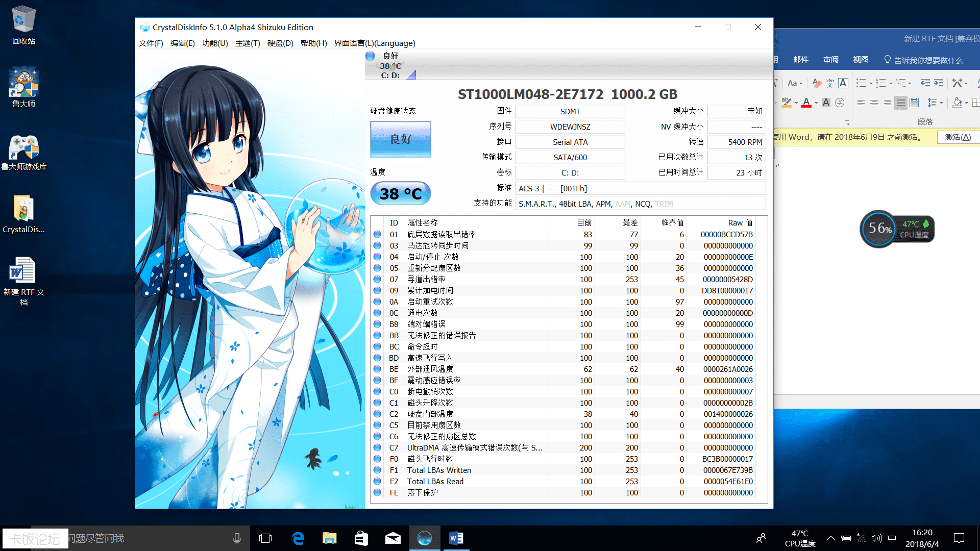Toggle the 中 input method indicator

tap(892, 538)
